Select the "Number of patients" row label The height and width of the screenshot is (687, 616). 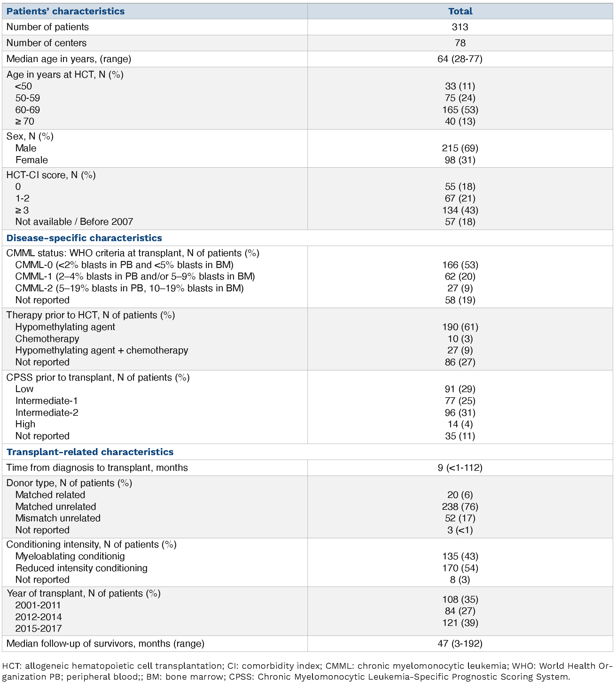click(x=47, y=27)
